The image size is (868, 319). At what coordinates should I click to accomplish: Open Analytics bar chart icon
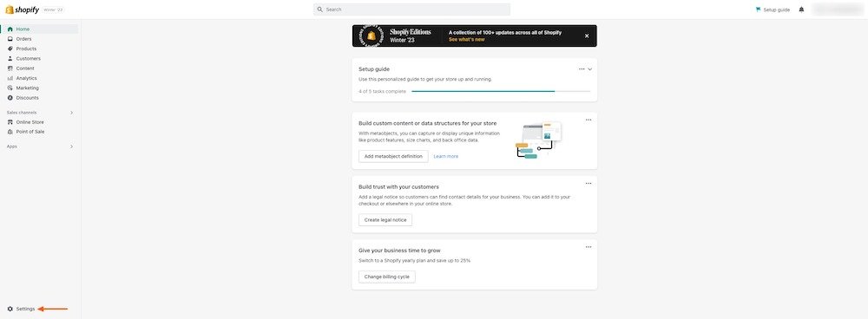click(x=10, y=79)
